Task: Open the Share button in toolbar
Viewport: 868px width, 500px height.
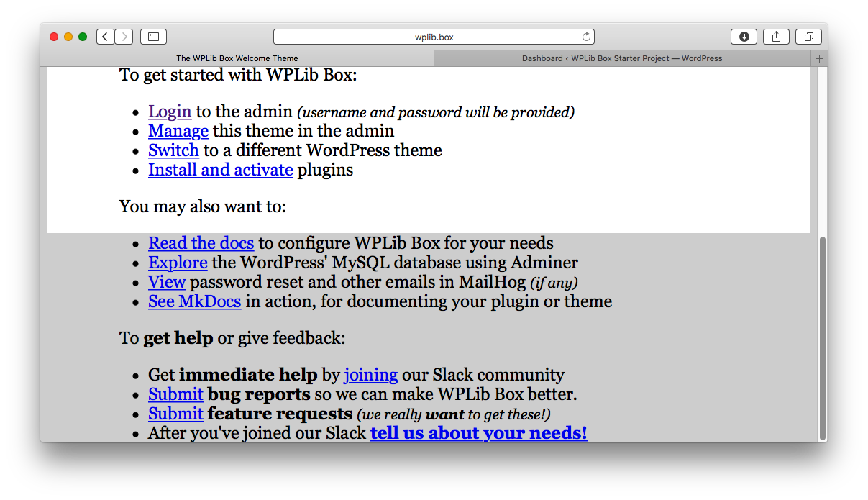Action: coord(777,37)
